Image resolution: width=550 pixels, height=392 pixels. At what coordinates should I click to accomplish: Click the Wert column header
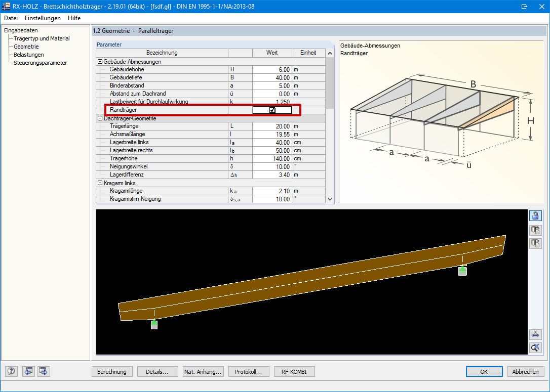(x=272, y=53)
